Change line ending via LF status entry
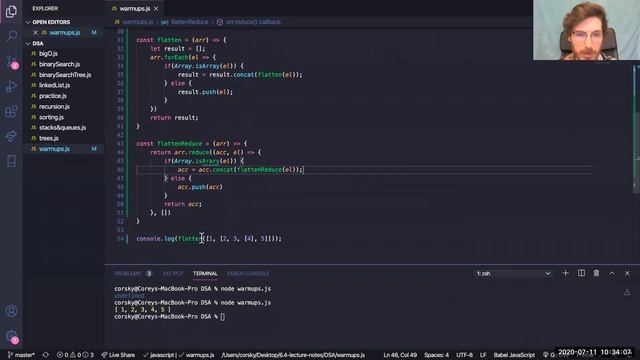 pyautogui.click(x=483, y=355)
